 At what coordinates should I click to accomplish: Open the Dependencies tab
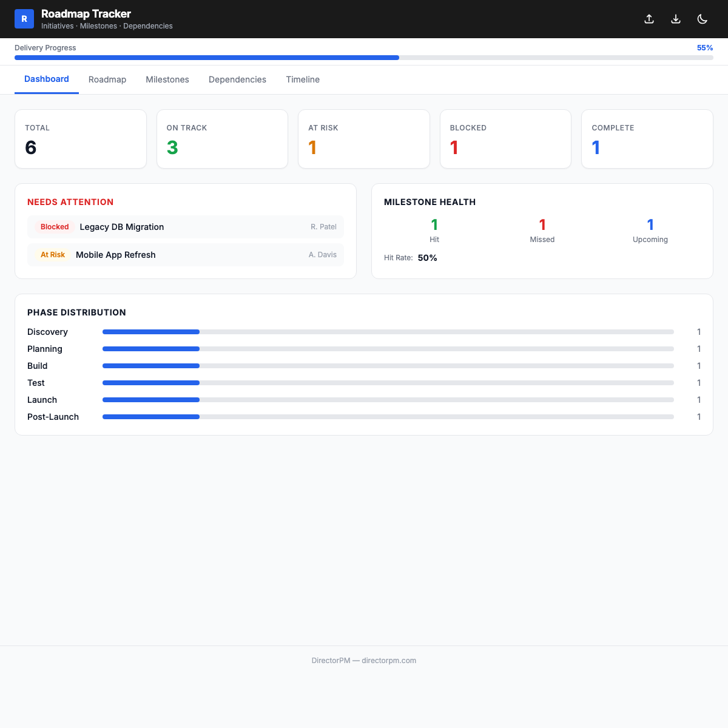[x=237, y=79]
